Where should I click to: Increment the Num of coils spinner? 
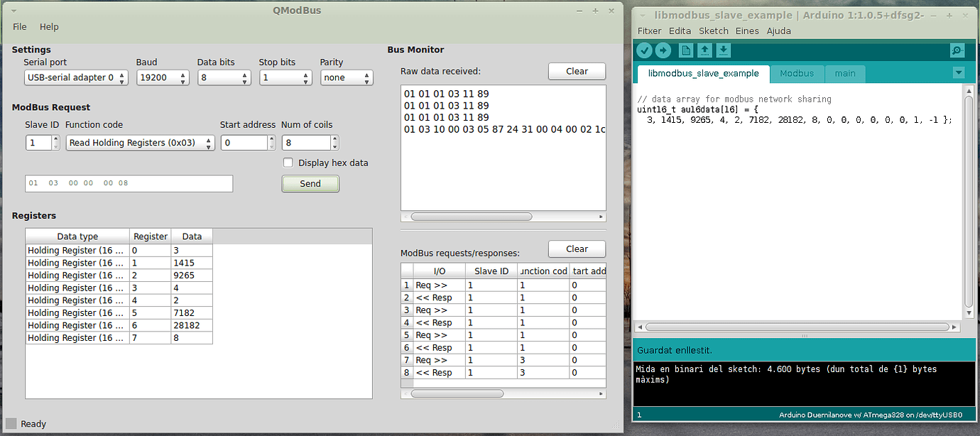point(335,138)
